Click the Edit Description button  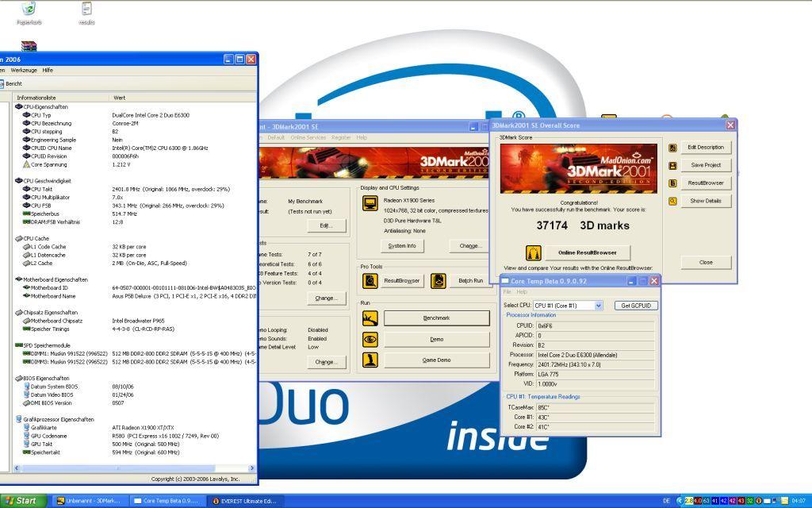pos(706,147)
